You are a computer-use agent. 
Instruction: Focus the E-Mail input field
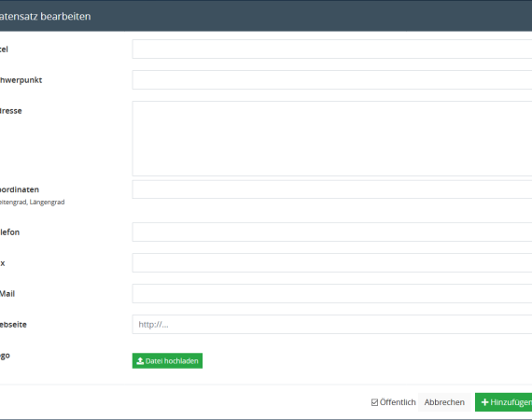[x=332, y=293]
